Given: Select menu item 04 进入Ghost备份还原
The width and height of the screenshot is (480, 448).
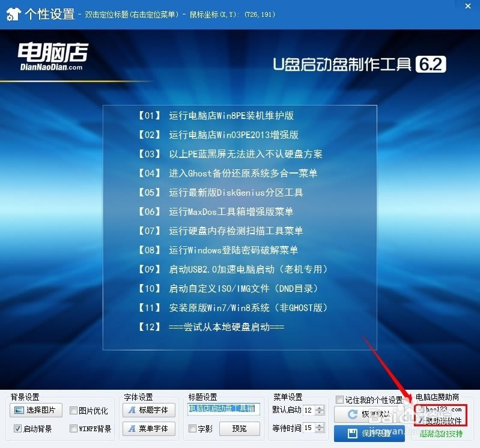Looking at the screenshot, I should [228, 173].
